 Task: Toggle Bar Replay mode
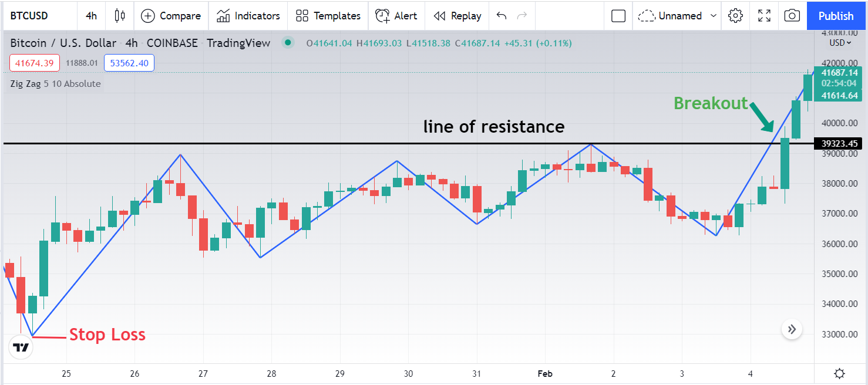(457, 16)
